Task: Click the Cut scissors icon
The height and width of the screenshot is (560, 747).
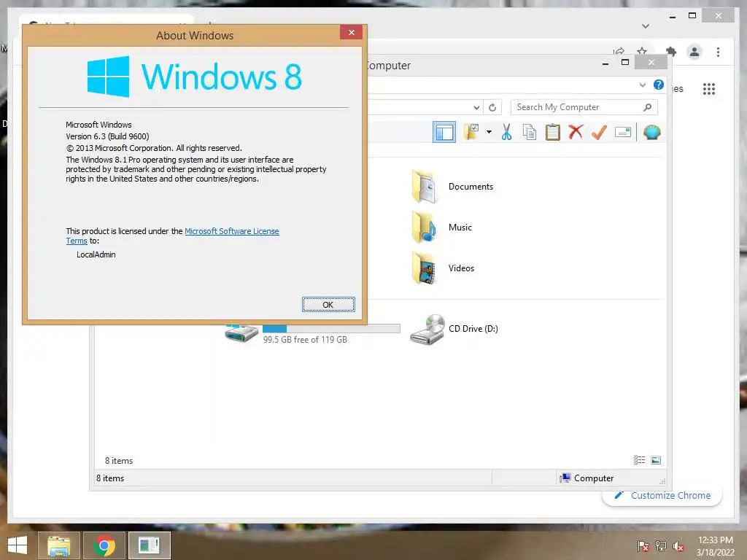Action: point(506,132)
